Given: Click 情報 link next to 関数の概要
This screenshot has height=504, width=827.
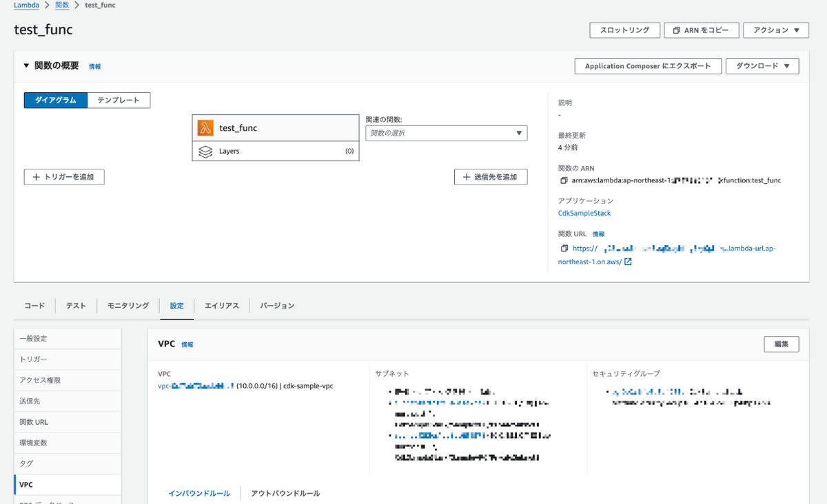Looking at the screenshot, I should [x=95, y=67].
